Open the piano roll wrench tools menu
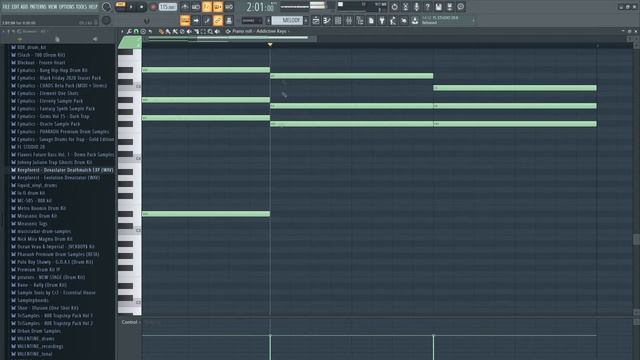The image size is (640, 360). click(x=129, y=31)
